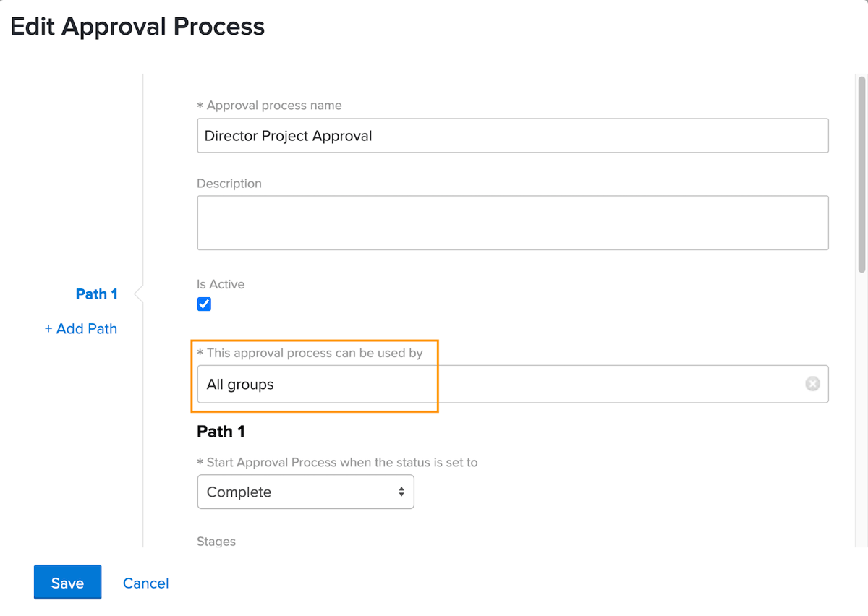The width and height of the screenshot is (868, 616).
Task: Click the gray circular remove icon in the groups field
Action: click(x=812, y=384)
